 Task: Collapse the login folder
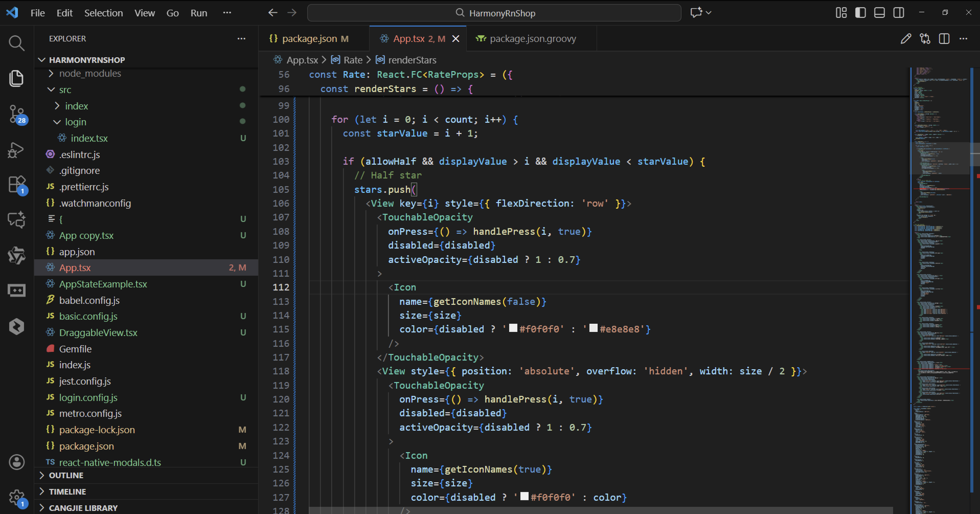pyautogui.click(x=75, y=122)
